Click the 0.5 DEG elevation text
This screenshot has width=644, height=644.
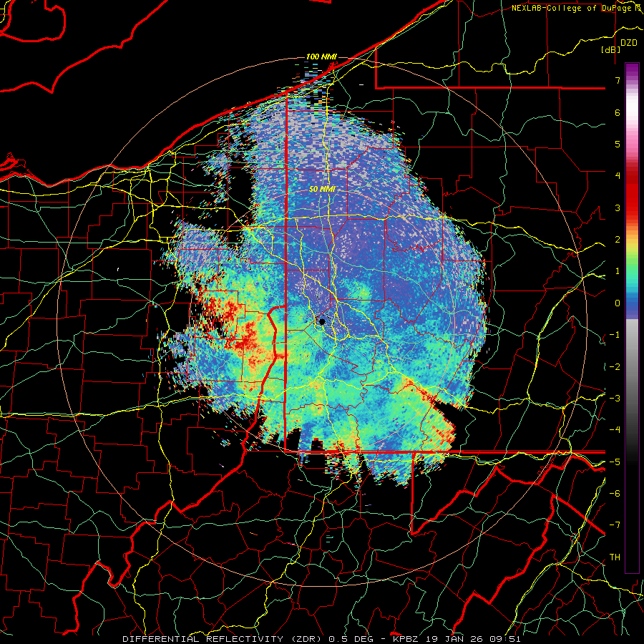tap(351, 639)
